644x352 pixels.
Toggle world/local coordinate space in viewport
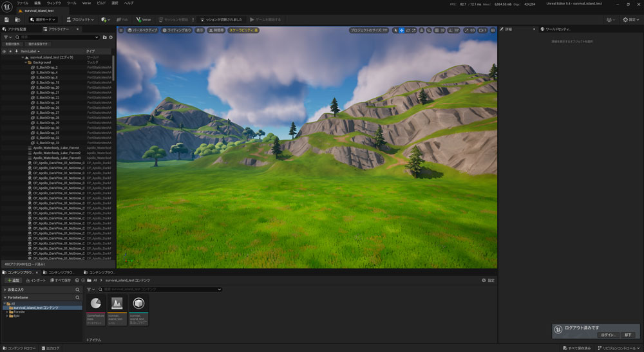pyautogui.click(x=421, y=30)
